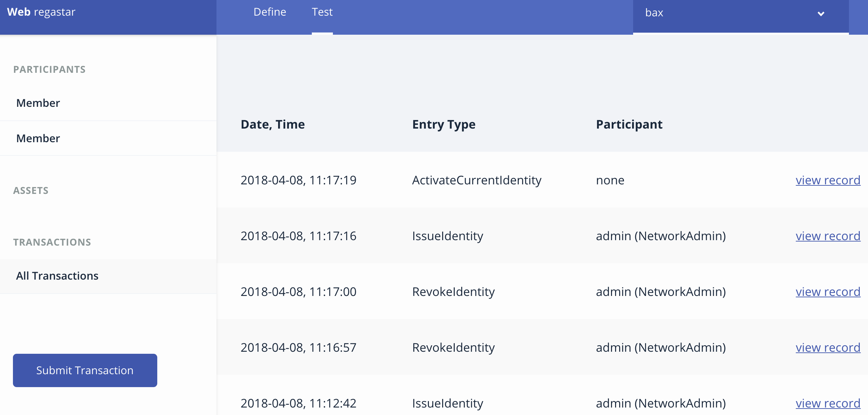Click the Date, Time column header
This screenshot has width=868, height=415.
(273, 124)
